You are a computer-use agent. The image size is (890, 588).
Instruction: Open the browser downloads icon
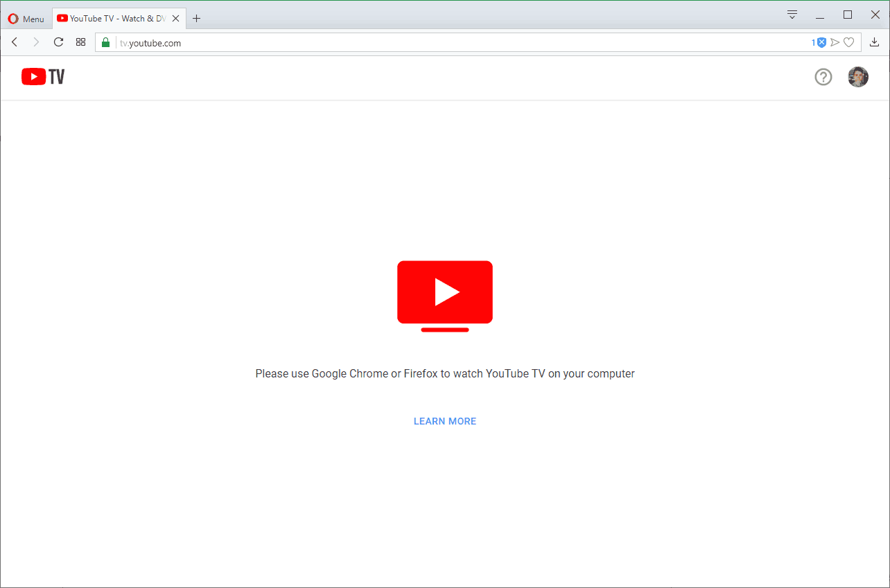click(875, 42)
